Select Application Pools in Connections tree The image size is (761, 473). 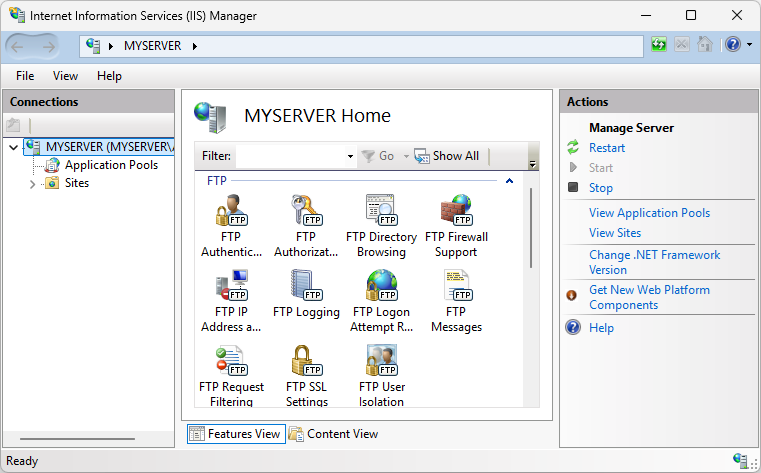click(111, 165)
